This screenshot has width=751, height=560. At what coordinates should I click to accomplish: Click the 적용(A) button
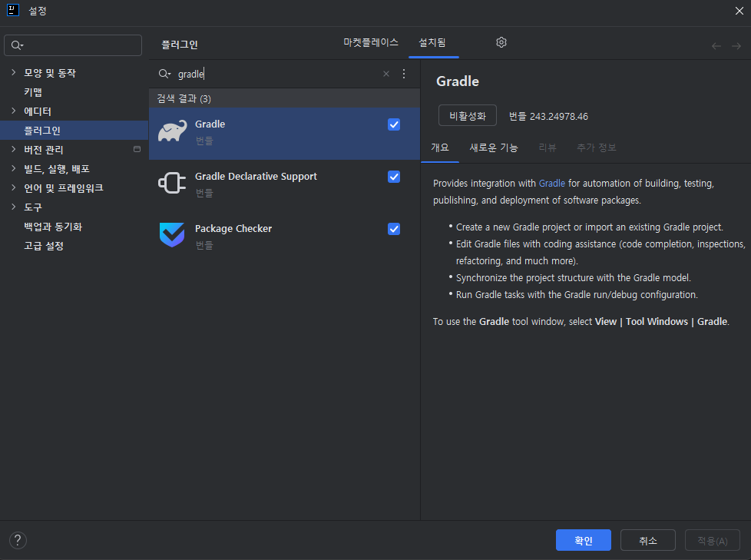712,540
